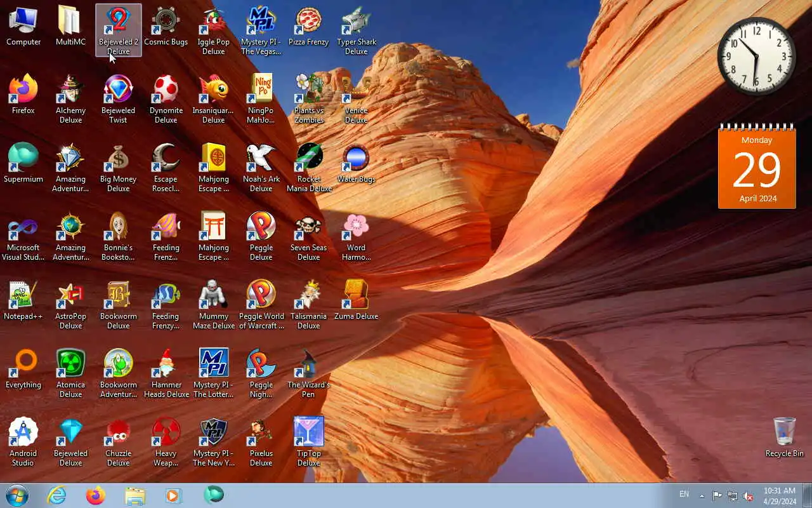Screen dimensions: 812x508
Task: Select the Pizza Frenzy shortcut
Action: (x=308, y=27)
